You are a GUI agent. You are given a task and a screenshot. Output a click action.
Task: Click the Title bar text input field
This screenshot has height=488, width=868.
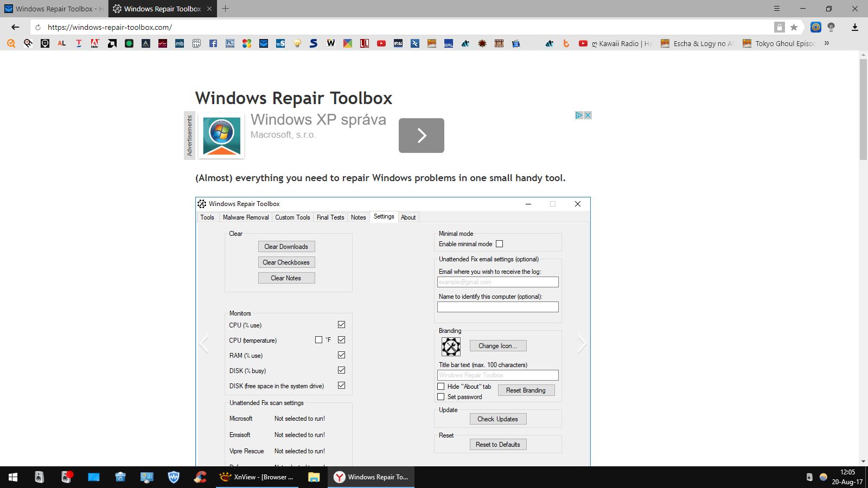[x=498, y=375]
